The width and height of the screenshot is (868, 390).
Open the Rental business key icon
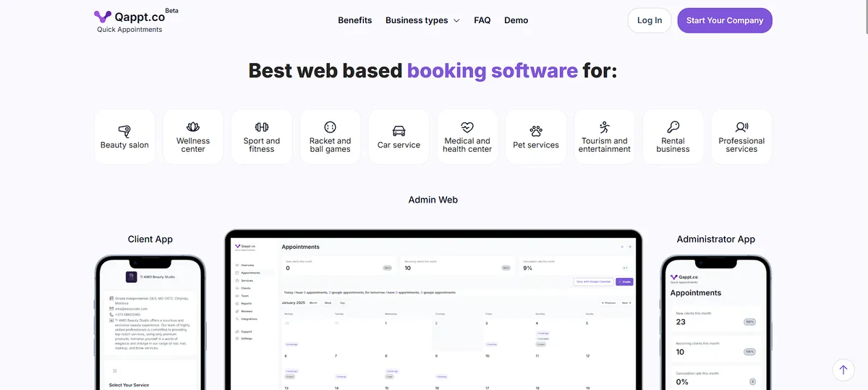(x=673, y=127)
